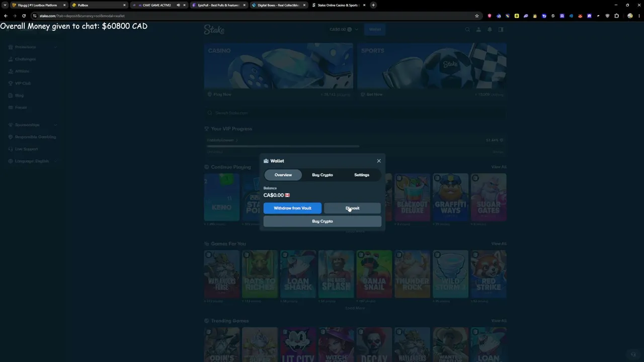Close the Pullbox browser tab
The image size is (644, 362).
(124, 5)
